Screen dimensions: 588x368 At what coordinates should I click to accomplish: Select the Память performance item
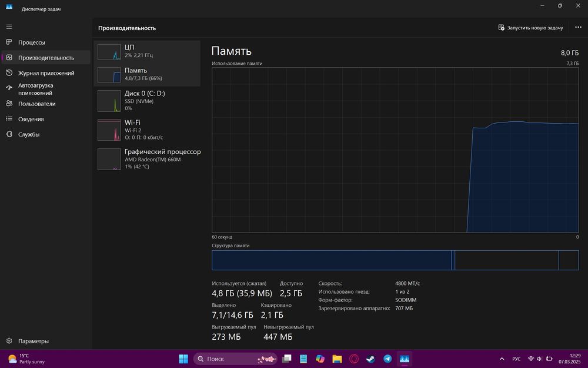147,74
